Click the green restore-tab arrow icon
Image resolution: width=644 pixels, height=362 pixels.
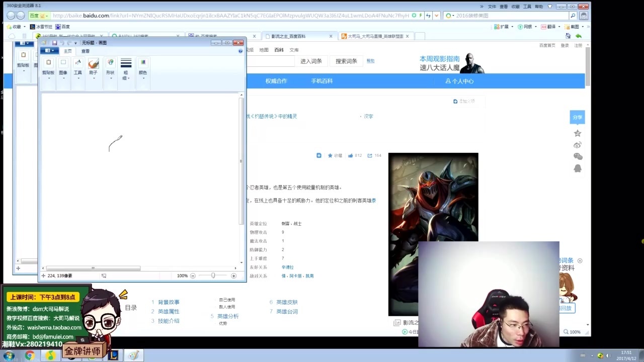pos(579,36)
